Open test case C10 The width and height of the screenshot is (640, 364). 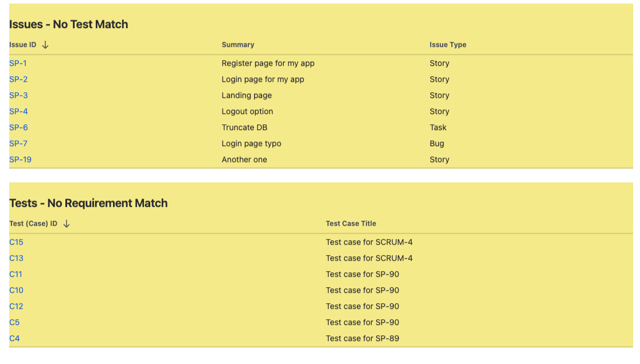coord(16,290)
